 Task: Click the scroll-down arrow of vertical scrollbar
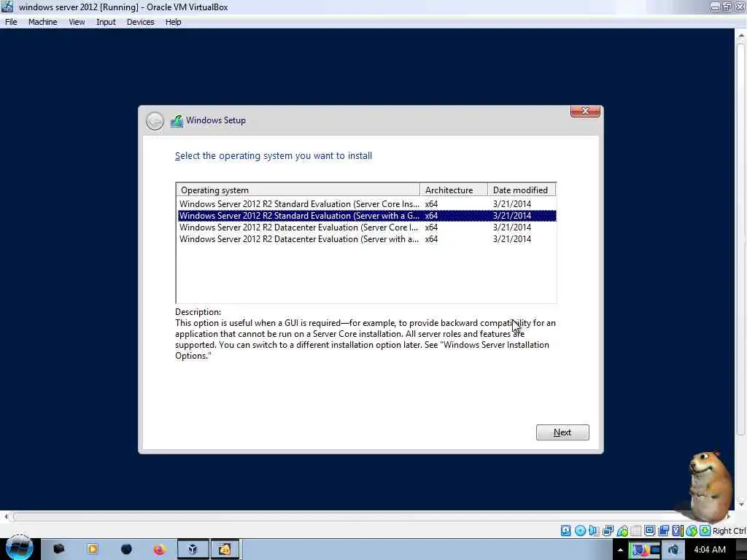[741, 504]
